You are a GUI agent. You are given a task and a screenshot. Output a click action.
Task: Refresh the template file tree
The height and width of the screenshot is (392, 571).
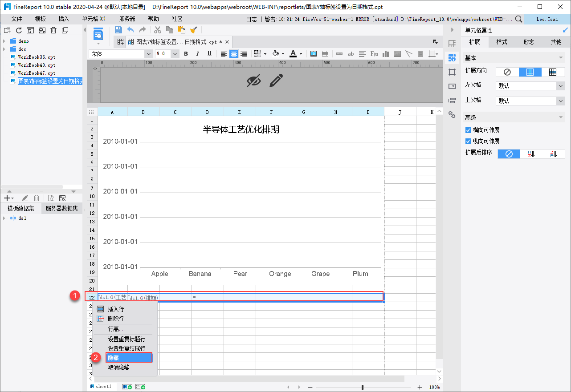click(19, 30)
